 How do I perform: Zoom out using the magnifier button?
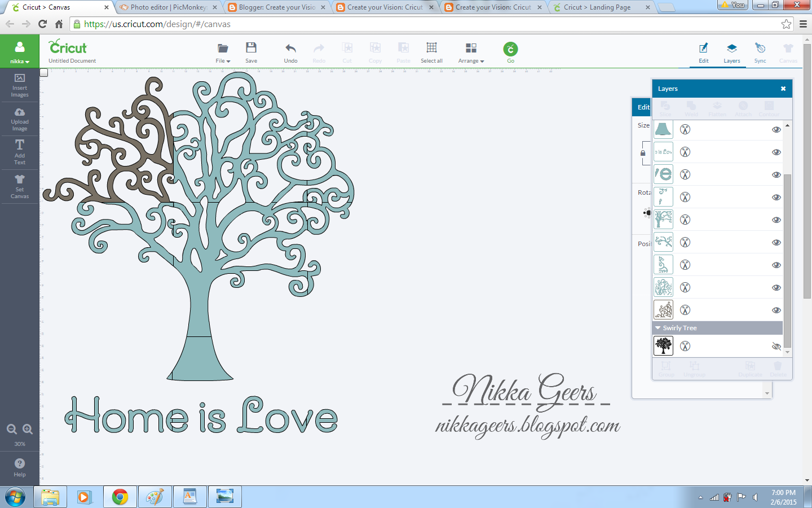click(11, 429)
